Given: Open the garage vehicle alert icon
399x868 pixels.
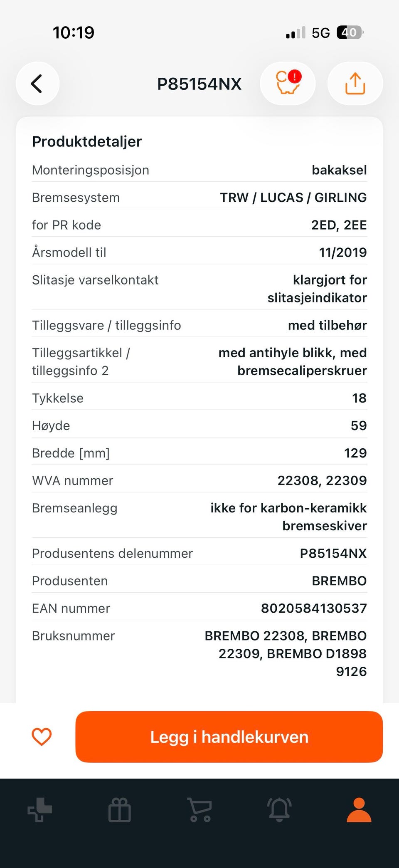Looking at the screenshot, I should [x=288, y=84].
